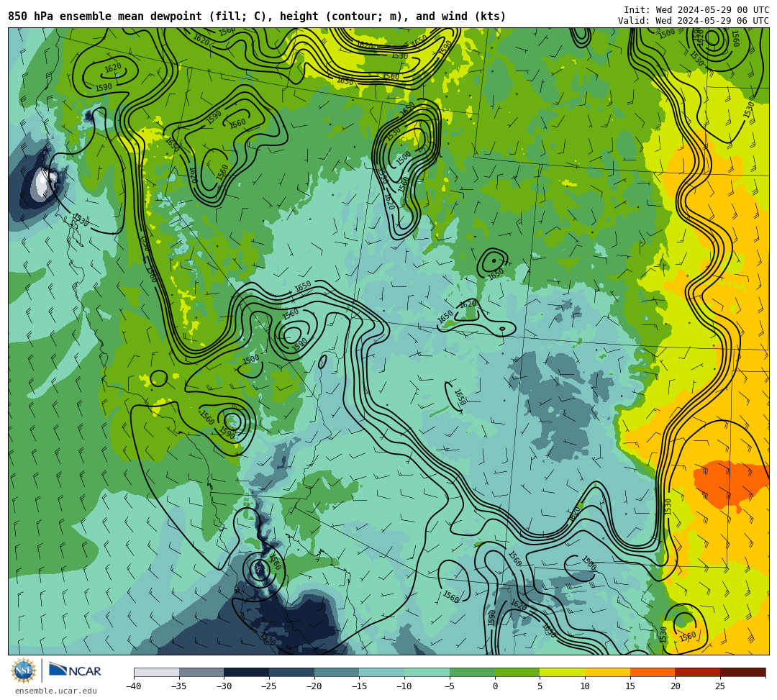The width and height of the screenshot is (777, 700).
Task: Click the colorbar tick label 0
Action: point(495,686)
